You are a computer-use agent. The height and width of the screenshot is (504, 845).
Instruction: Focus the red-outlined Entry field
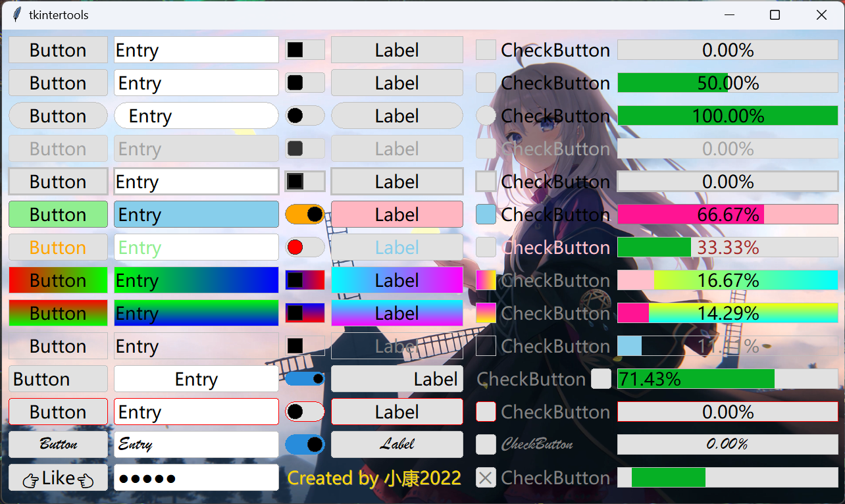click(196, 412)
